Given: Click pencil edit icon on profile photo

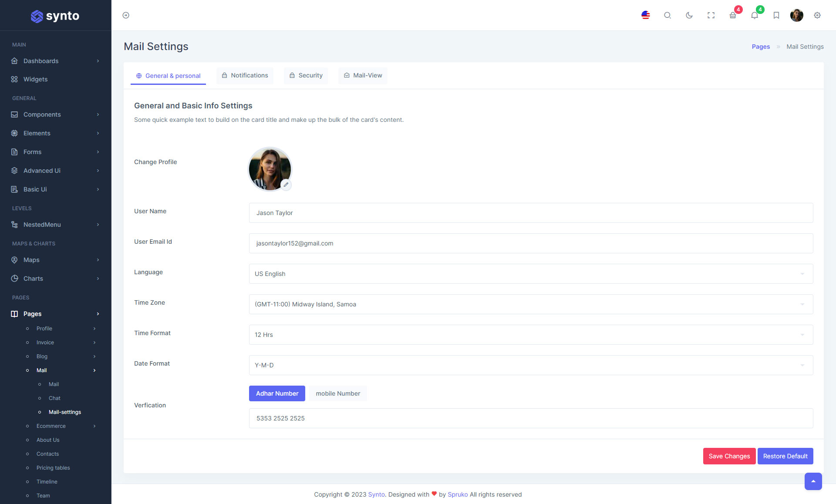Looking at the screenshot, I should tap(286, 185).
